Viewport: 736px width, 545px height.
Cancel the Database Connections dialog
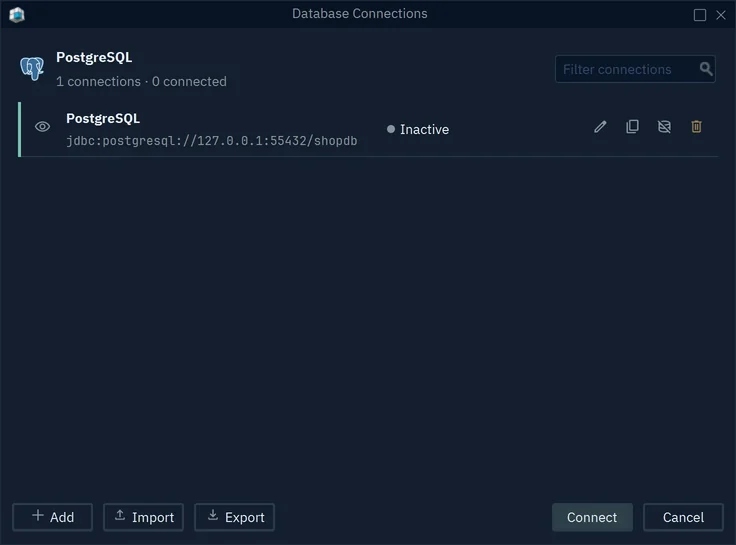click(683, 517)
